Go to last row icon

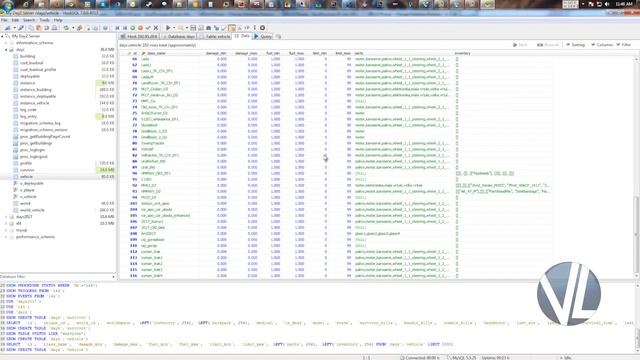[125, 28]
